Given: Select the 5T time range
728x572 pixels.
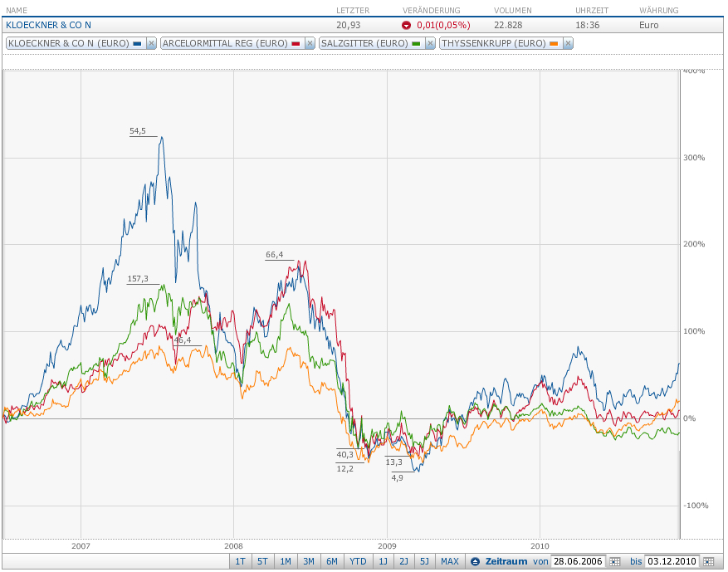Looking at the screenshot, I should click(263, 562).
